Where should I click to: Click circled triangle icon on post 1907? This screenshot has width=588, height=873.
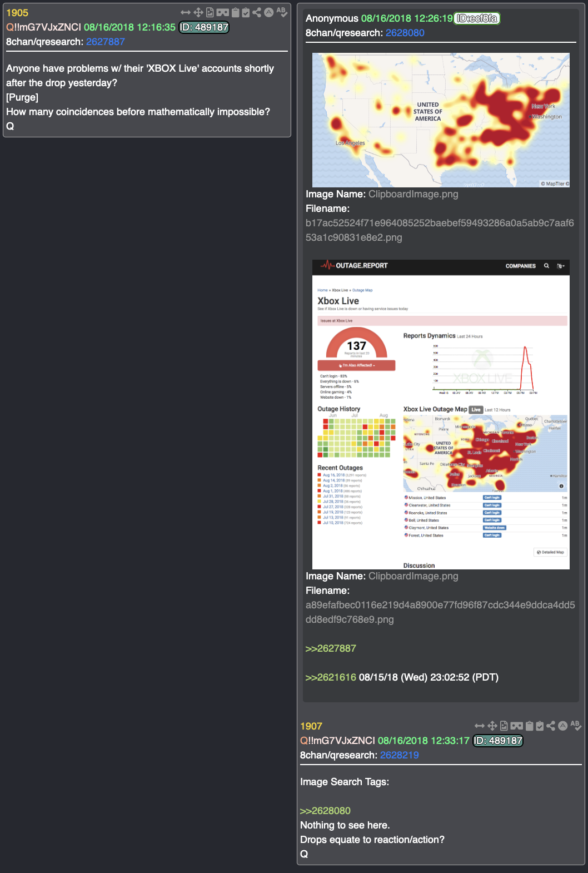coord(562,726)
